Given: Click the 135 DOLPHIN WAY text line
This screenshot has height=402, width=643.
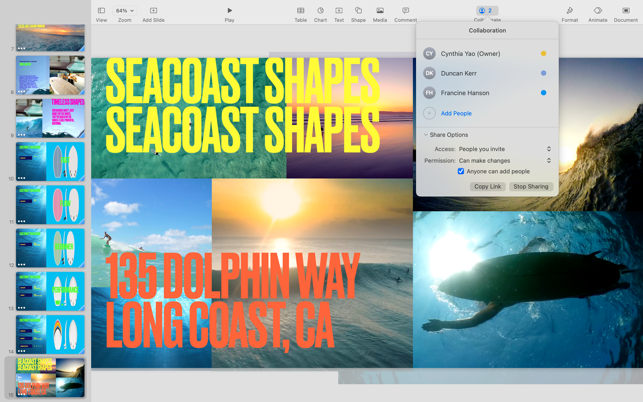Looking at the screenshot, I should (233, 276).
